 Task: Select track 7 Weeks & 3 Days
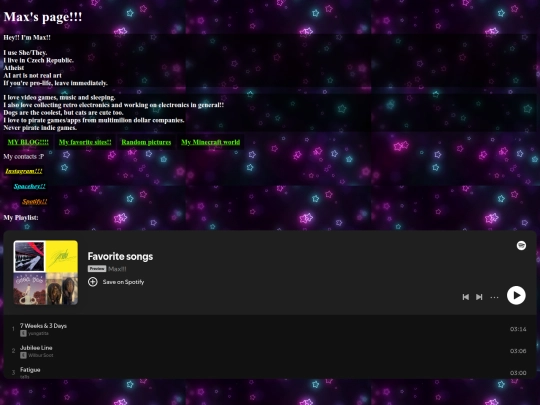pyautogui.click(x=43, y=326)
